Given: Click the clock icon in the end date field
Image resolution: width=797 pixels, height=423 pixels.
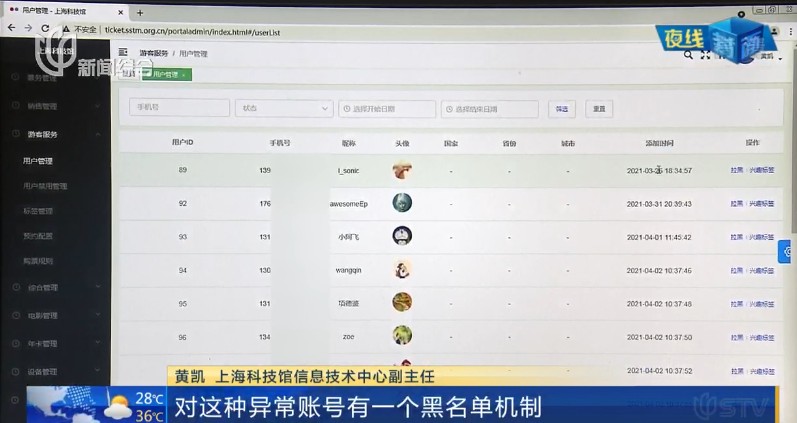Looking at the screenshot, I should (x=449, y=109).
